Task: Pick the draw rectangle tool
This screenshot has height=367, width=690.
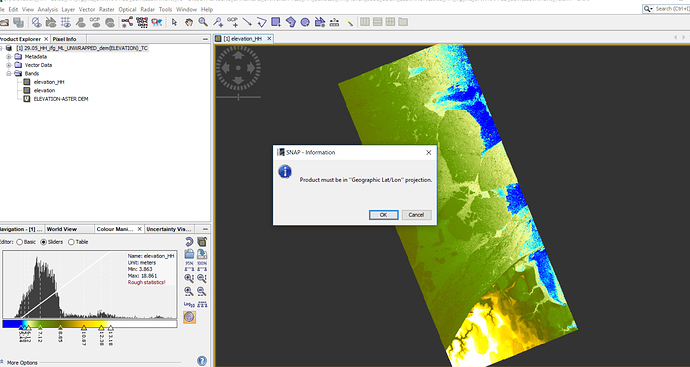Action: 276,22
